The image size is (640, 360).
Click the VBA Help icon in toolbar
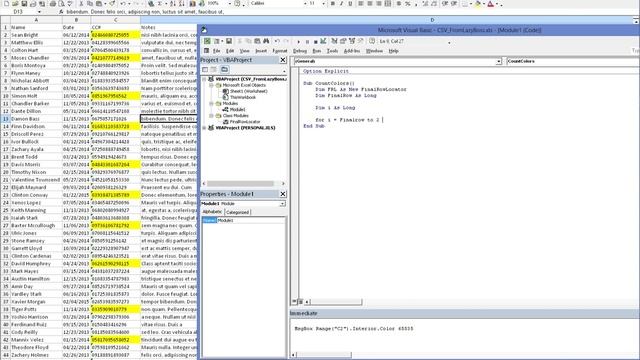(372, 41)
